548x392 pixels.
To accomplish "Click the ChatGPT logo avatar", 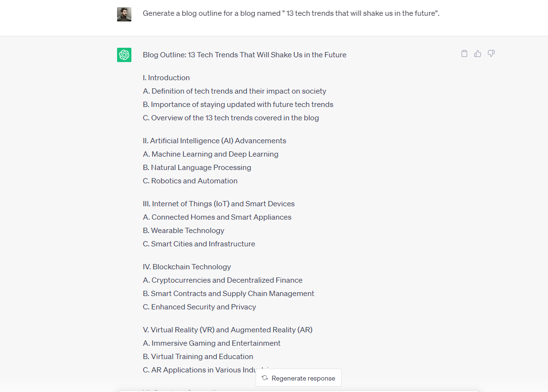I will pyautogui.click(x=124, y=55).
